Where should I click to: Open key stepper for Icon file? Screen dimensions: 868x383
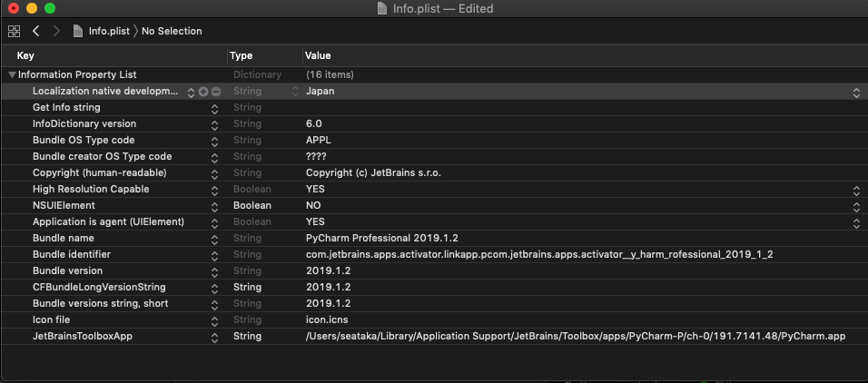coord(215,321)
